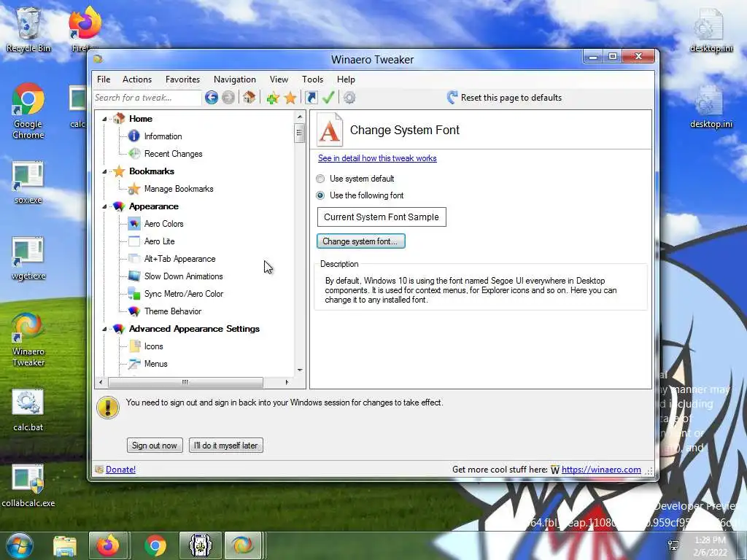Click the Sync Metro/Aero Color icon

(134, 294)
